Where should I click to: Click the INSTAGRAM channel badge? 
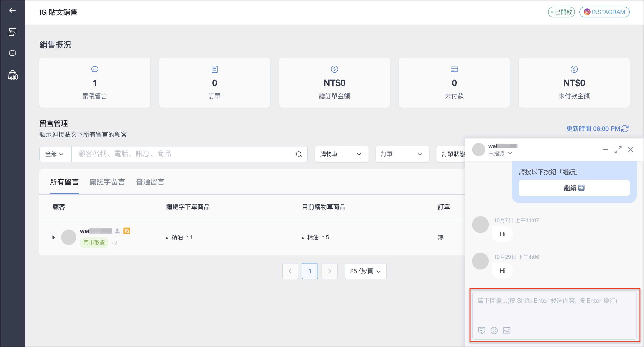[x=604, y=12]
